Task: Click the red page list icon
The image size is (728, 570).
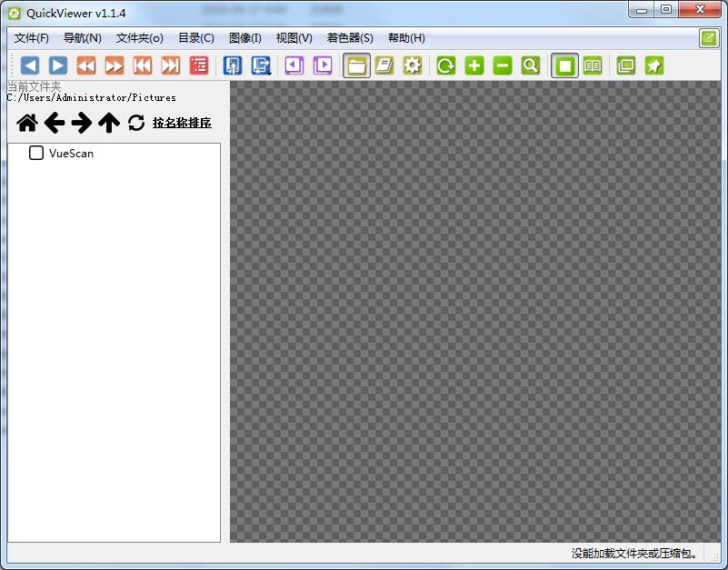Action: click(199, 65)
